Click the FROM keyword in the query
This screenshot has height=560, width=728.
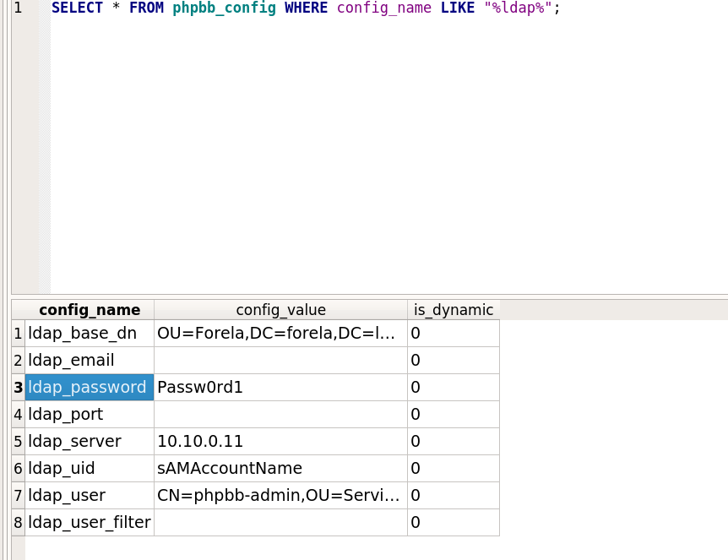pyautogui.click(x=146, y=8)
